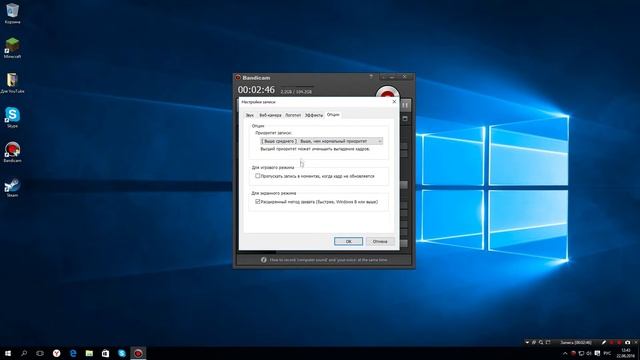Open File Explorer from taskbar
The height and width of the screenshot is (360, 640).
coord(89,353)
